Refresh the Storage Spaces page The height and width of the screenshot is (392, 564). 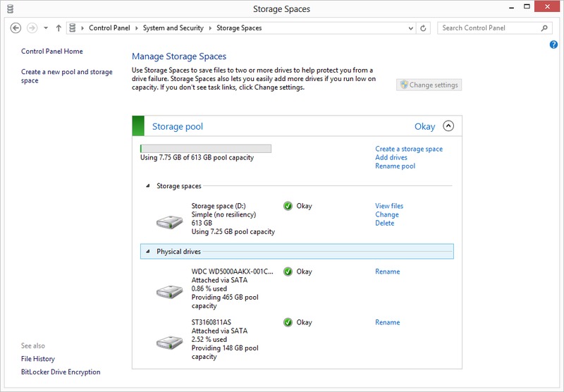[423, 28]
